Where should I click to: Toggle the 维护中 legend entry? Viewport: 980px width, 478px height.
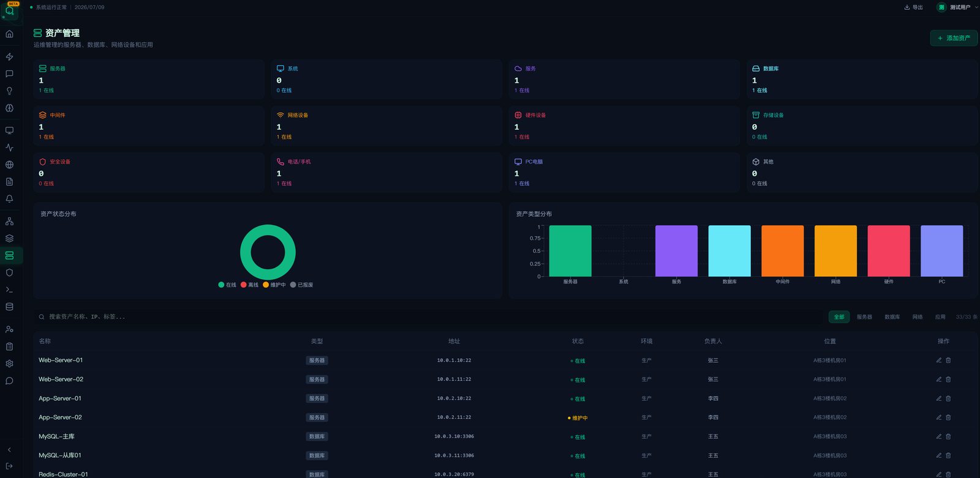274,285
